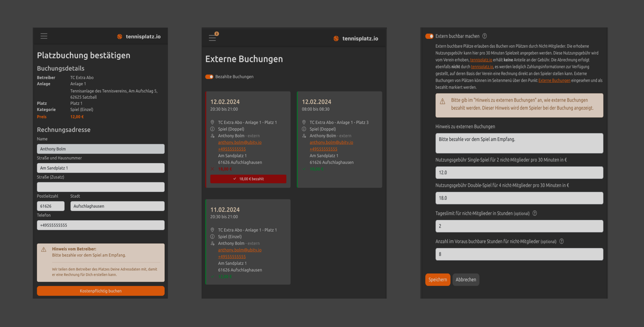This screenshot has height=327, width=644.
Task: Click Abbrechen button
Action: [466, 279]
